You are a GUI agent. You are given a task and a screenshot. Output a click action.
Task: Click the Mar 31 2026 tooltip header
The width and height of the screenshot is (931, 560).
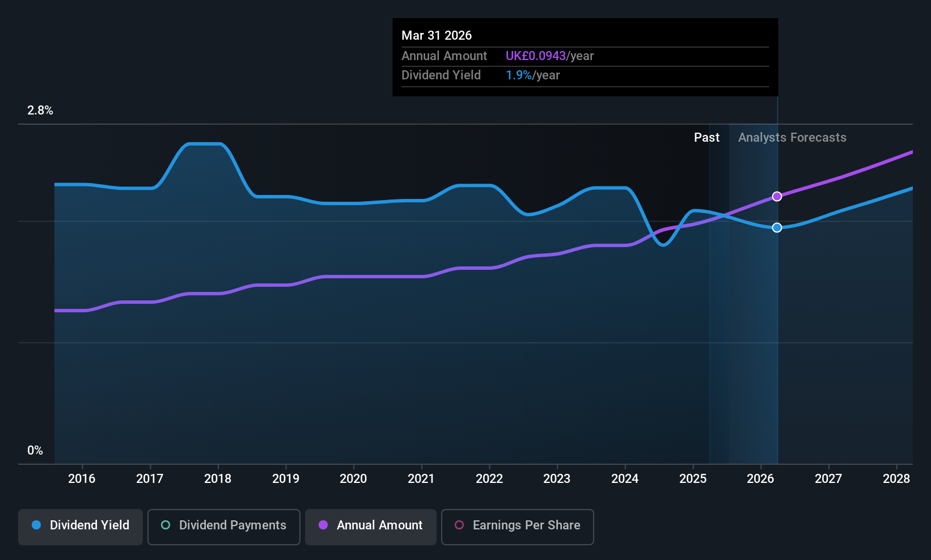[437, 35]
